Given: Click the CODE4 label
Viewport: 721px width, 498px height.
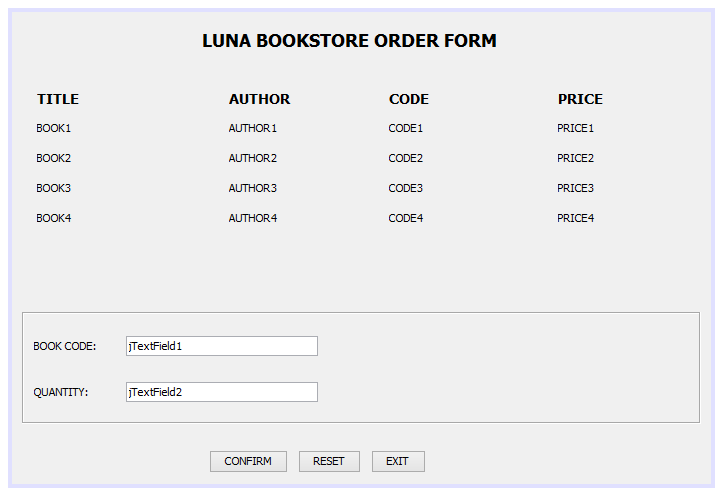Looking at the screenshot, I should [x=406, y=218].
